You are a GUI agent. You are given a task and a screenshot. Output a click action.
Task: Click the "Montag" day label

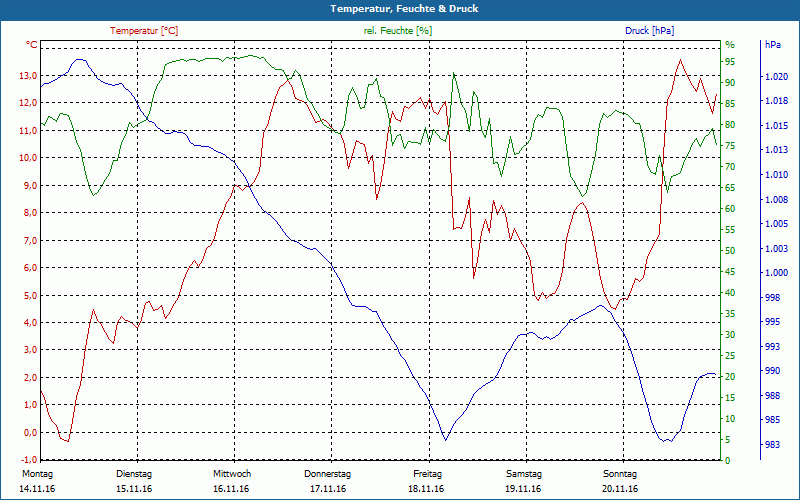(37, 474)
